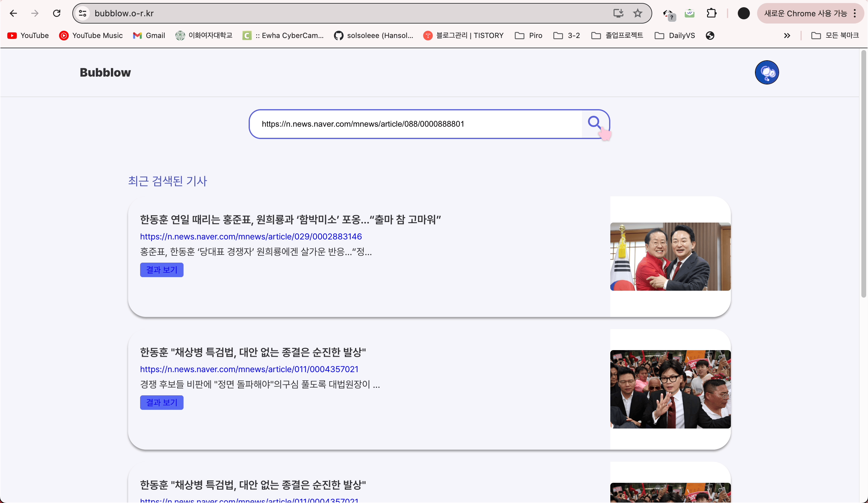Image resolution: width=868 pixels, height=503 pixels.
Task: Open the article/029/0002883146 link
Action: tap(251, 237)
